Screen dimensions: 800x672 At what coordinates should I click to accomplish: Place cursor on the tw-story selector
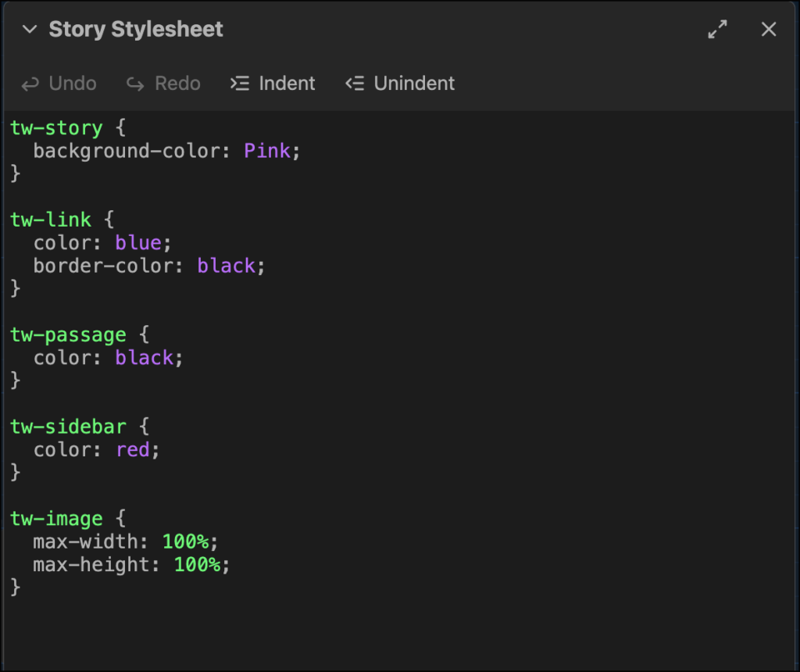click(56, 128)
